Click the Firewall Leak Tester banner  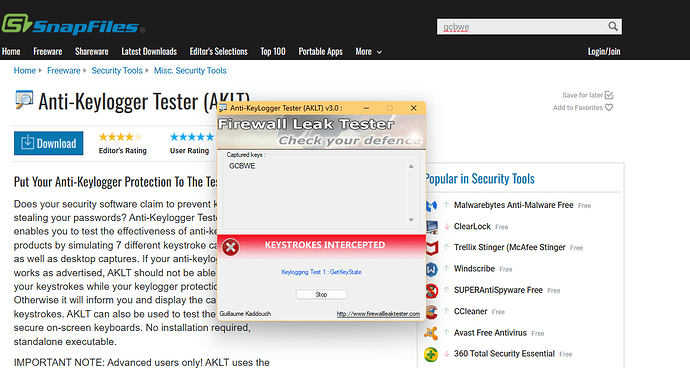point(322,132)
